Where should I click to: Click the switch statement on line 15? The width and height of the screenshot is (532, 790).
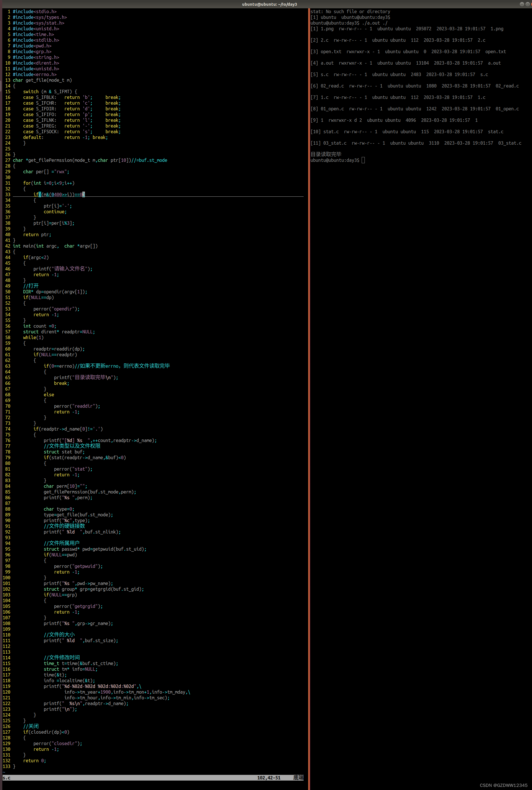click(31, 91)
